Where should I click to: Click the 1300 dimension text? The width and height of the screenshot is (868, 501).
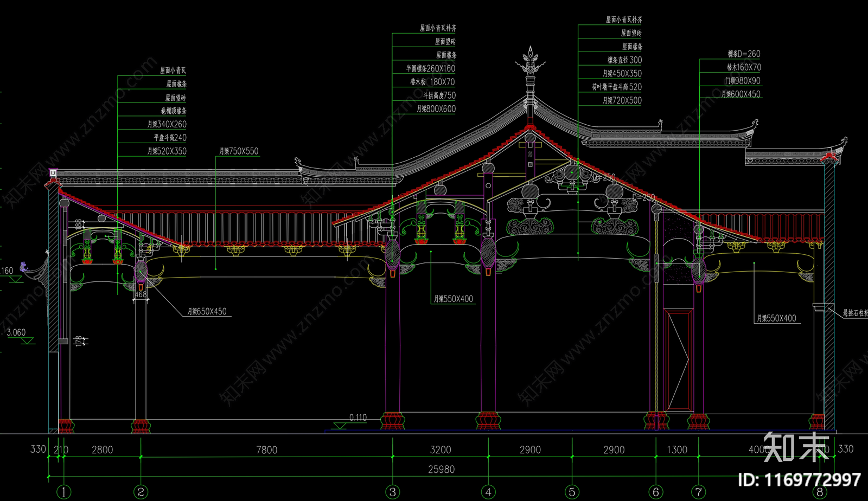(677, 449)
